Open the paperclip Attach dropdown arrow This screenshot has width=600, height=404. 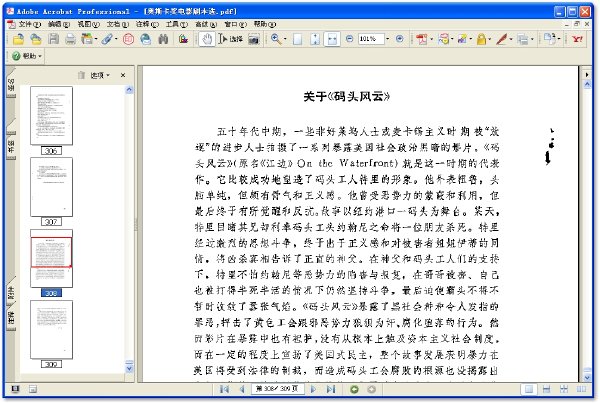click(x=116, y=39)
